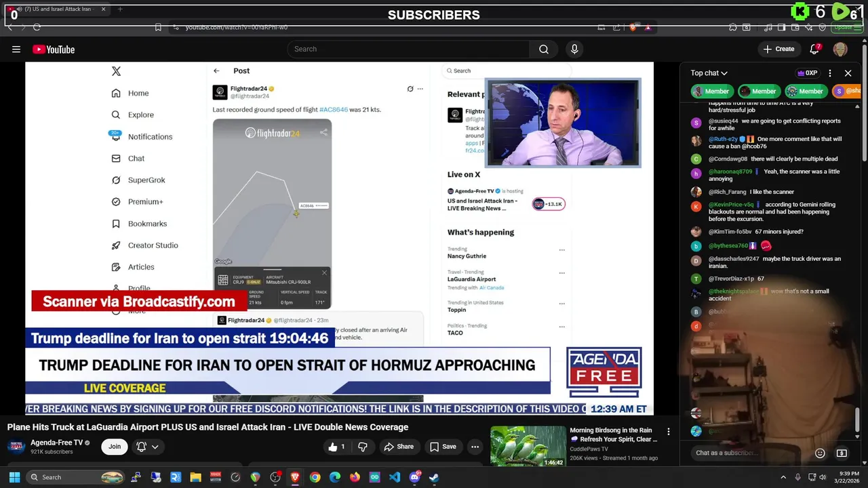
Task: Open Brave Rewards triangle icon
Action: 648,27
